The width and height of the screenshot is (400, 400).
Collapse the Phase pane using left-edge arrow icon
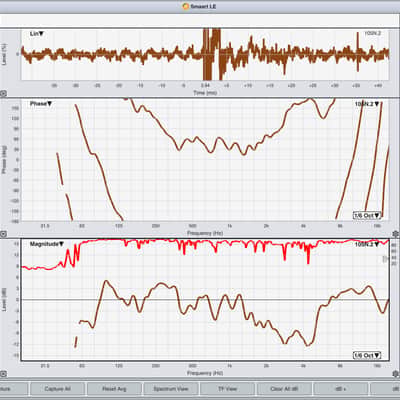click(x=3, y=234)
